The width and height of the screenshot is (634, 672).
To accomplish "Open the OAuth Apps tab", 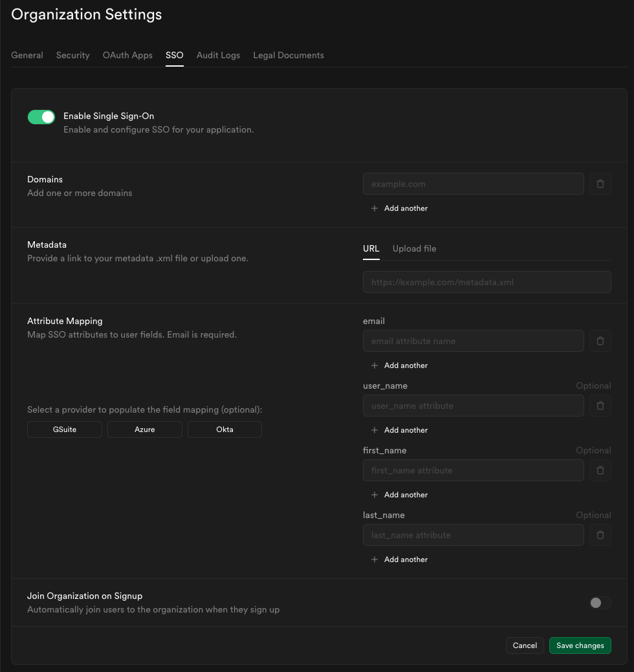I will (127, 56).
